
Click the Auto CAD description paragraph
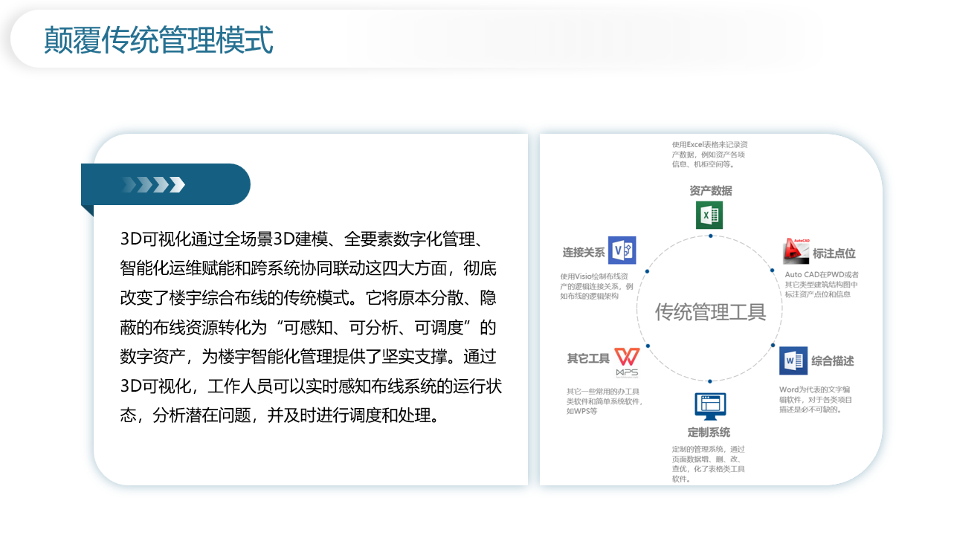(822, 284)
